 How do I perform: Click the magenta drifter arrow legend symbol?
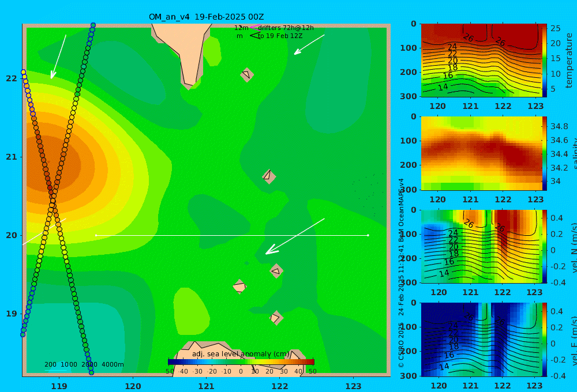pyautogui.click(x=254, y=28)
